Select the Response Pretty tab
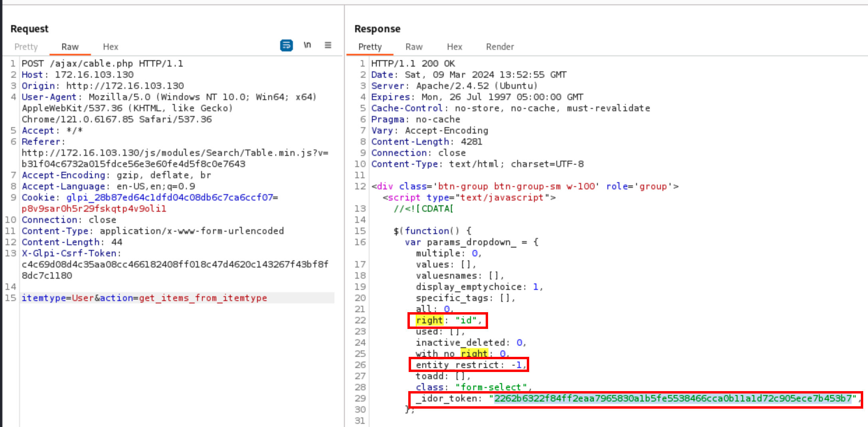Viewport: 868px width, 427px height. (x=370, y=47)
